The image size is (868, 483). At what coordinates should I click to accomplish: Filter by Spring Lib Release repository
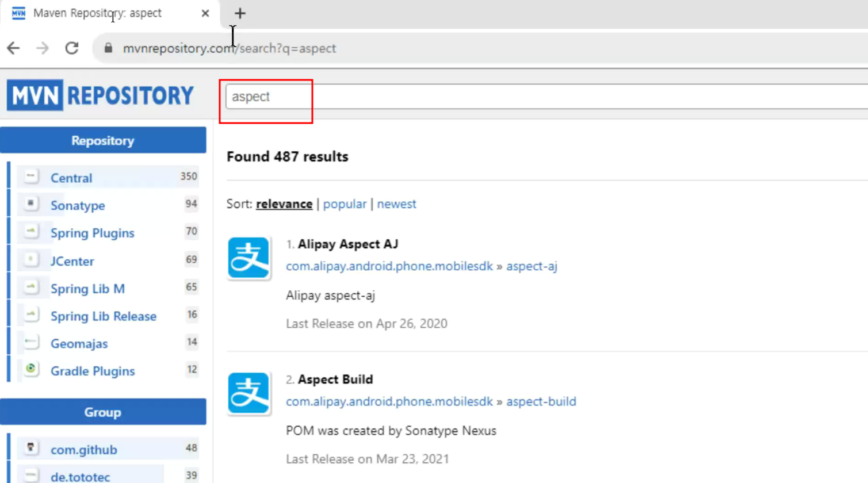click(104, 316)
